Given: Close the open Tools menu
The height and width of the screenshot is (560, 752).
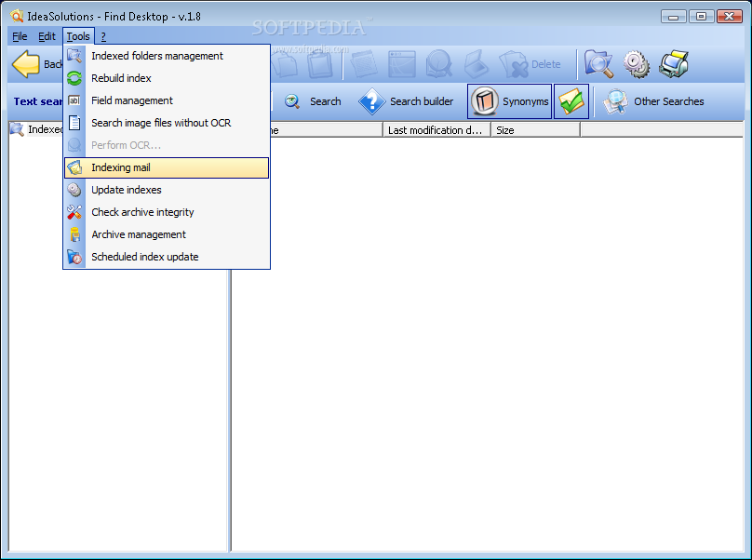Looking at the screenshot, I should click(78, 36).
